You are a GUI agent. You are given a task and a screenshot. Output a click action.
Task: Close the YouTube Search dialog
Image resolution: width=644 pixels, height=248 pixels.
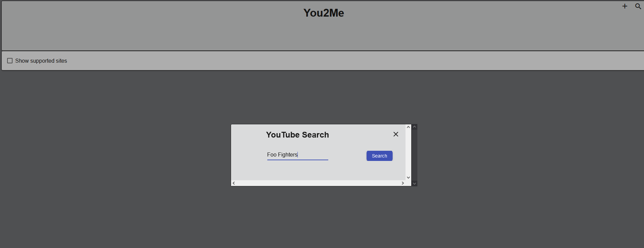tap(396, 134)
